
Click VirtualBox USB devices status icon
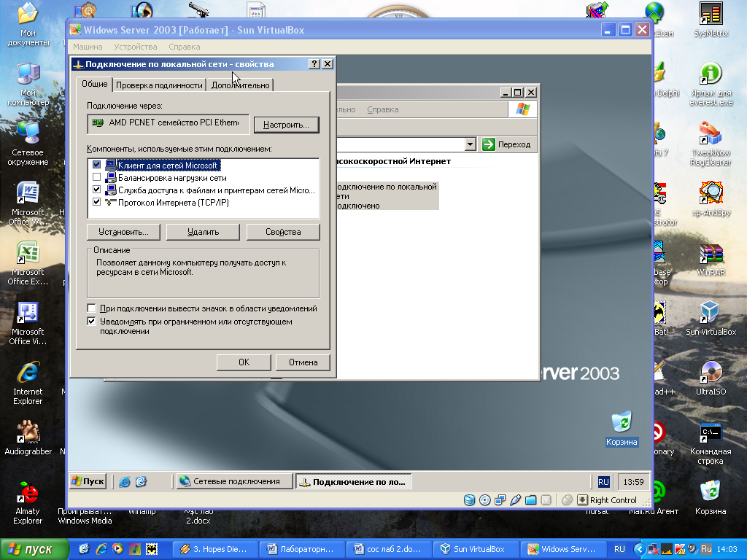click(x=515, y=500)
